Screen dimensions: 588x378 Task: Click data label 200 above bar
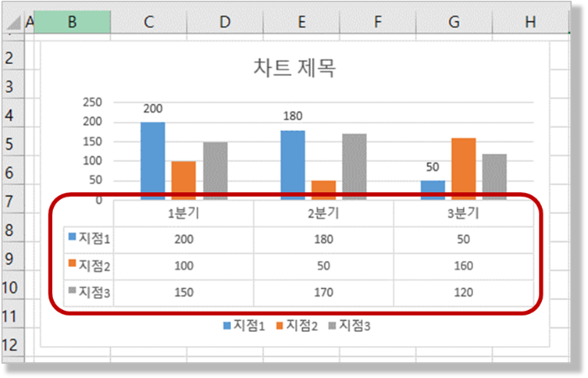tap(153, 108)
